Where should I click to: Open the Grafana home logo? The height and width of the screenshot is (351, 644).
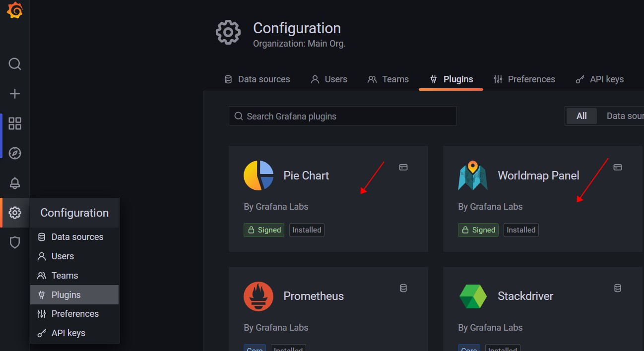pos(15,10)
